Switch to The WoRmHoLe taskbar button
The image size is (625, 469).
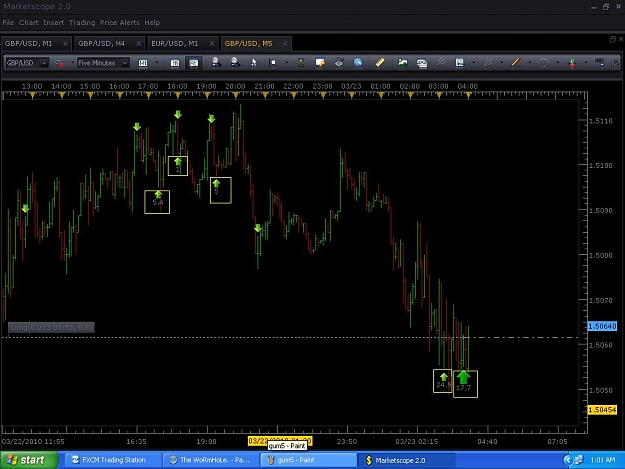(x=210, y=460)
